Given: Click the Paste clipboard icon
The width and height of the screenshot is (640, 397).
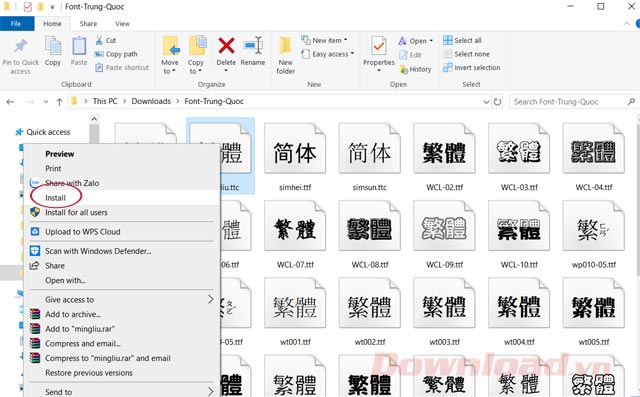Looking at the screenshot, I should pos(79,46).
